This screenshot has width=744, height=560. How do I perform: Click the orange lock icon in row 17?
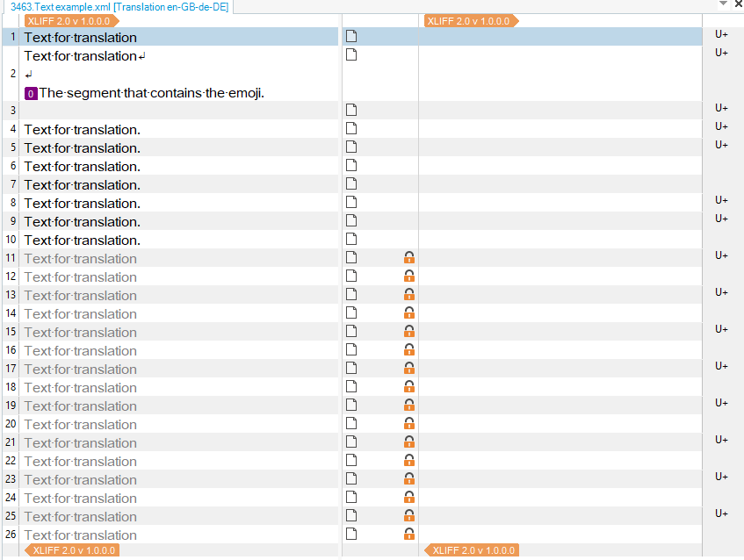tap(409, 368)
